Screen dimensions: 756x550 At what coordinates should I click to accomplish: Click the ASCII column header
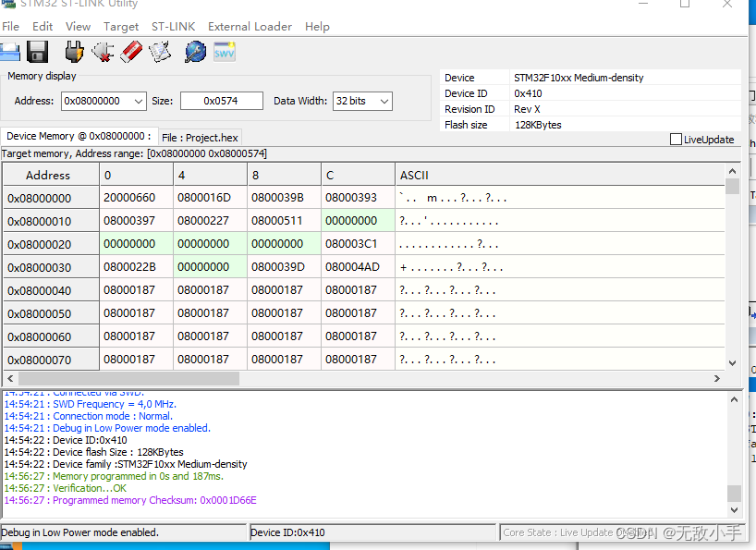coord(560,175)
